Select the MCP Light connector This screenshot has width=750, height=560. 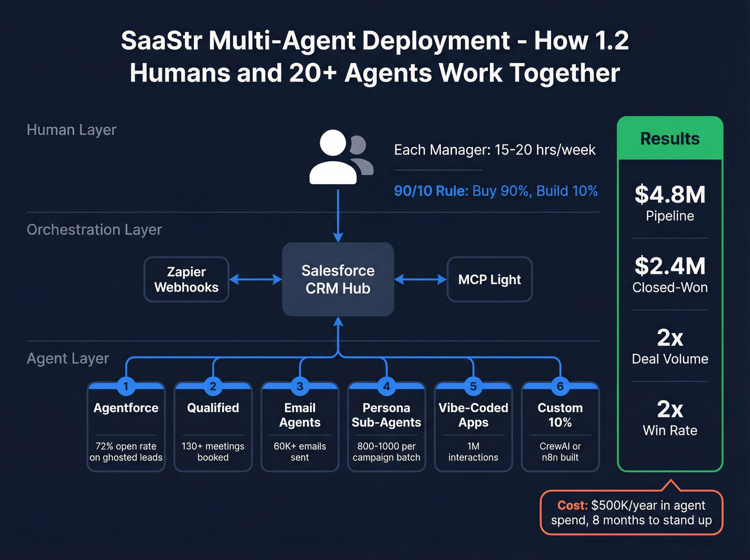(x=489, y=279)
